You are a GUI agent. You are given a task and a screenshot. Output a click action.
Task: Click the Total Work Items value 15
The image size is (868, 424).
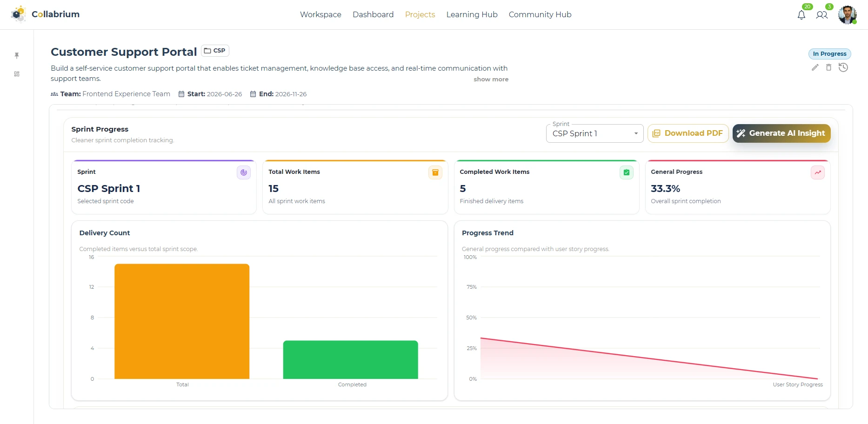274,189
